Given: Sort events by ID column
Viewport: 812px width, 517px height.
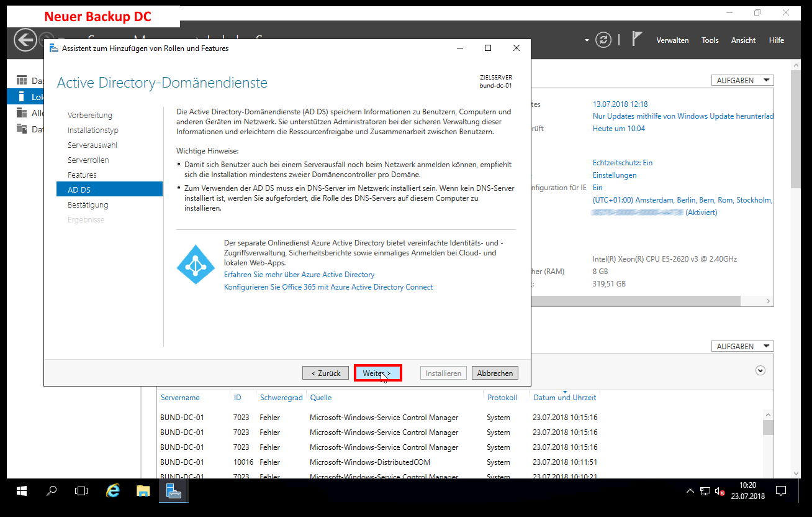Looking at the screenshot, I should pos(237,398).
